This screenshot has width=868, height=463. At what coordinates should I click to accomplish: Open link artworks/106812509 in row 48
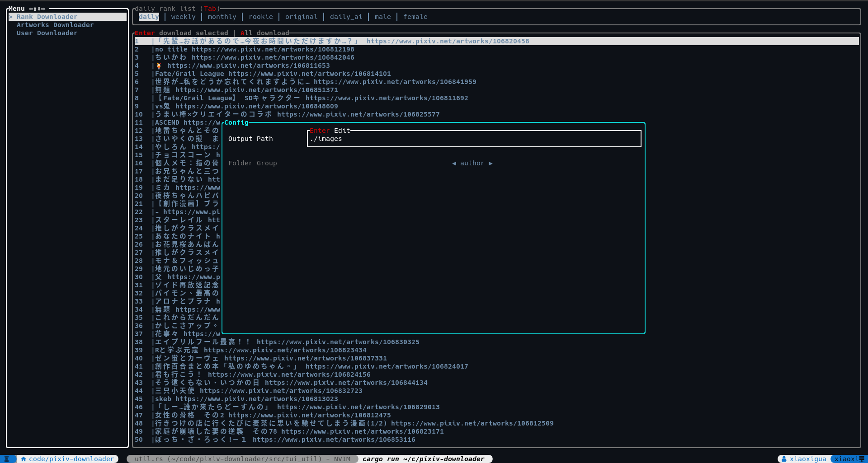(472, 423)
